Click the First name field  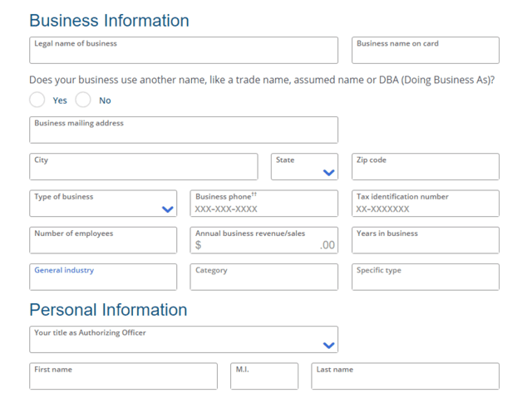pyautogui.click(x=124, y=376)
